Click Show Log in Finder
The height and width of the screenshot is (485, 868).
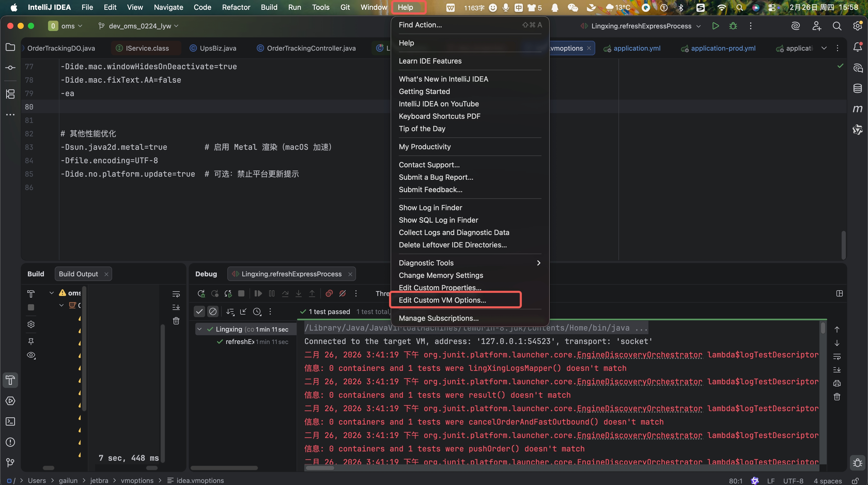[x=470, y=207]
